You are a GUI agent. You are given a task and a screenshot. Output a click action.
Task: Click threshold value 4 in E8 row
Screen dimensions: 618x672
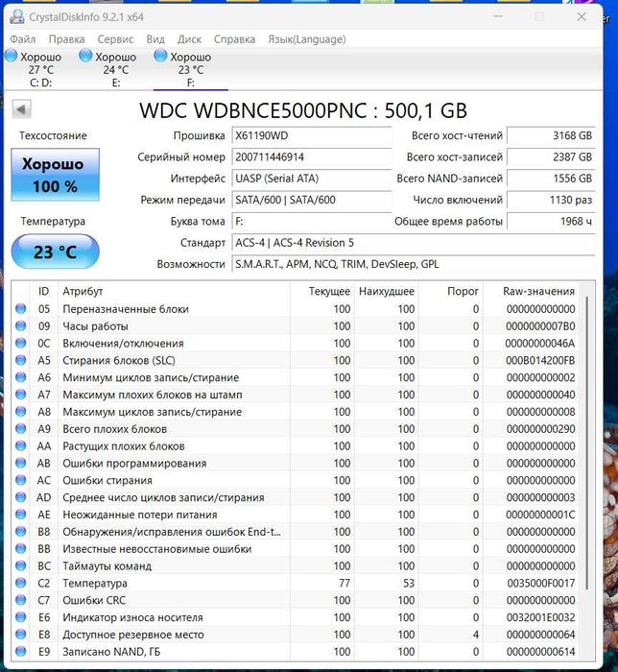(x=475, y=635)
